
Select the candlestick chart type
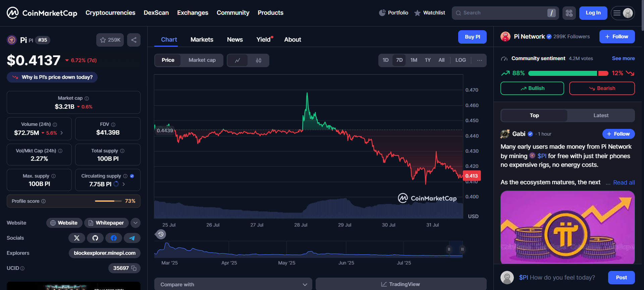pos(259,60)
